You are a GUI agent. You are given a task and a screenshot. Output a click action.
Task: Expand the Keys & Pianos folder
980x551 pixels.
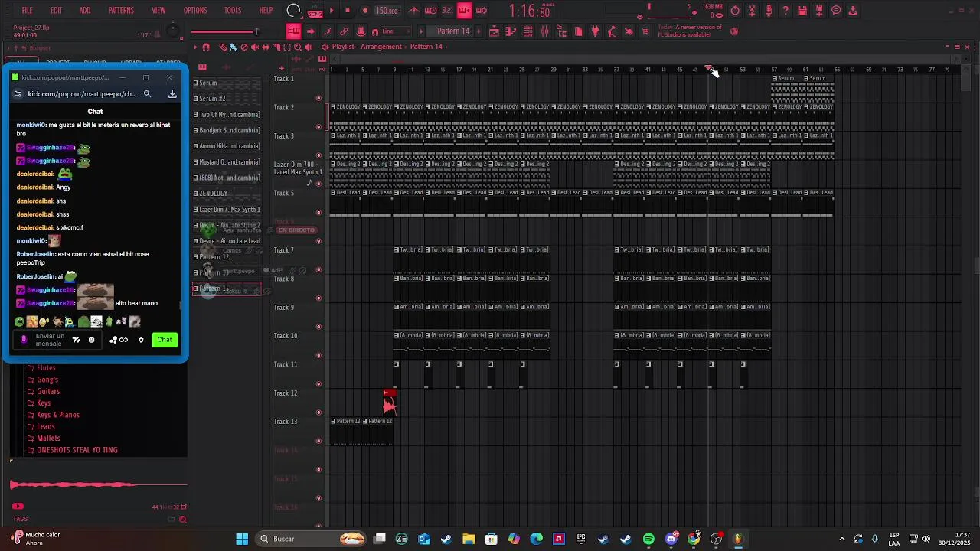coord(58,415)
